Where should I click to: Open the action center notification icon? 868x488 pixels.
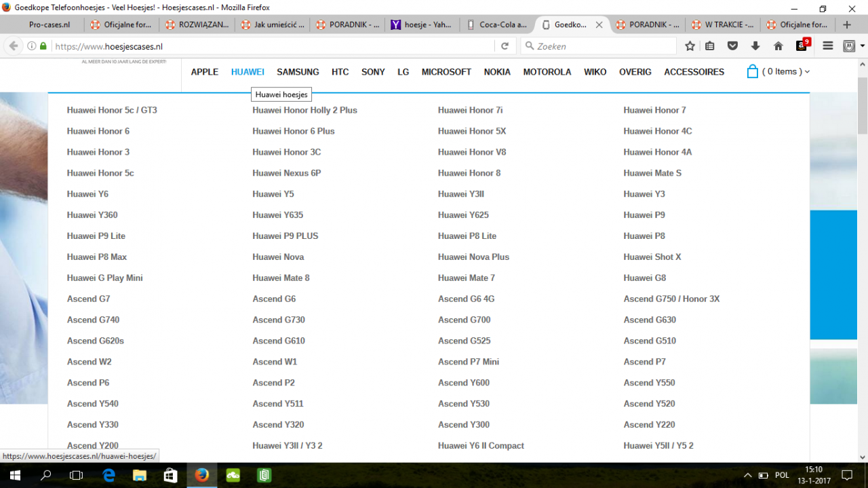(x=847, y=476)
